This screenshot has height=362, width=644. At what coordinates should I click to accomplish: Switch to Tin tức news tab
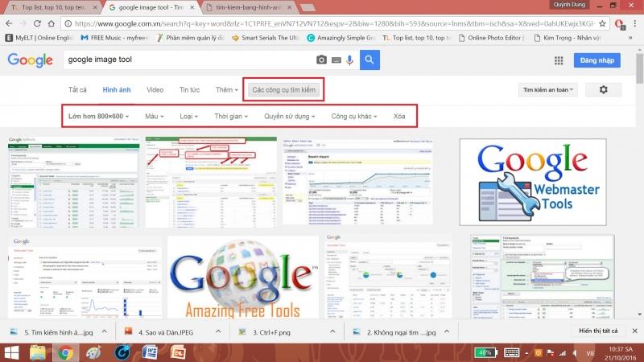tap(189, 89)
